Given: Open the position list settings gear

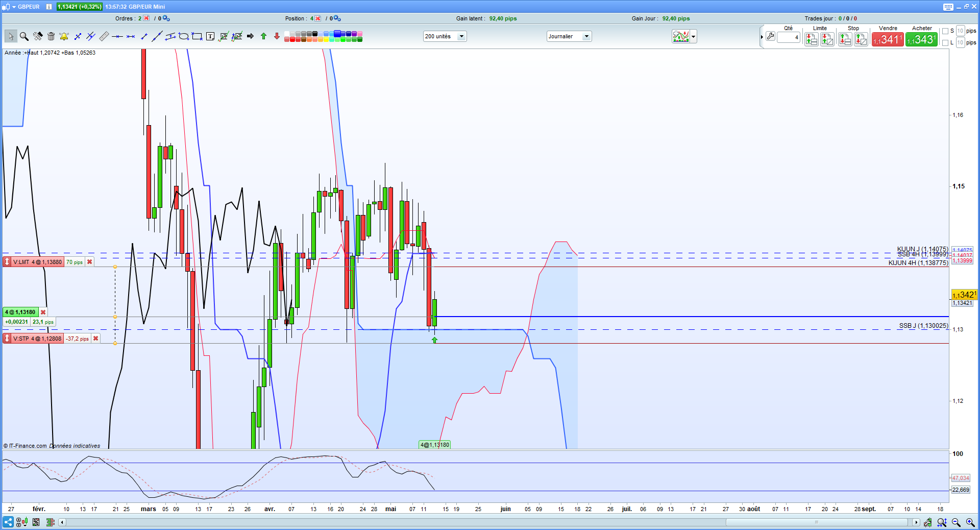Looking at the screenshot, I should (x=337, y=18).
